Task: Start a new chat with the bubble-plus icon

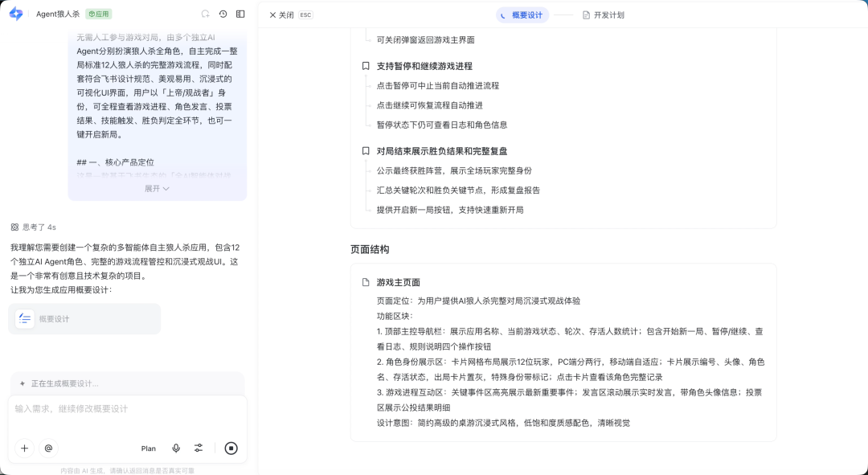Action: pos(205,14)
